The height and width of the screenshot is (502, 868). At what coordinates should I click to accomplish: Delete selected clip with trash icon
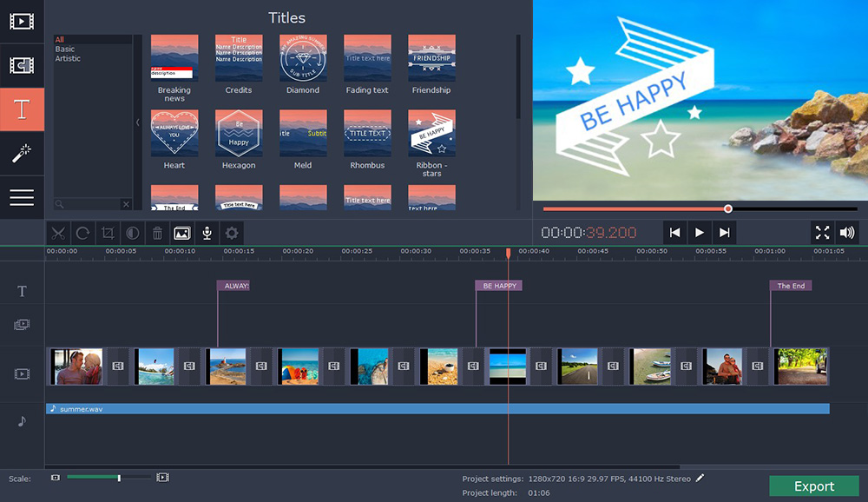pos(157,234)
